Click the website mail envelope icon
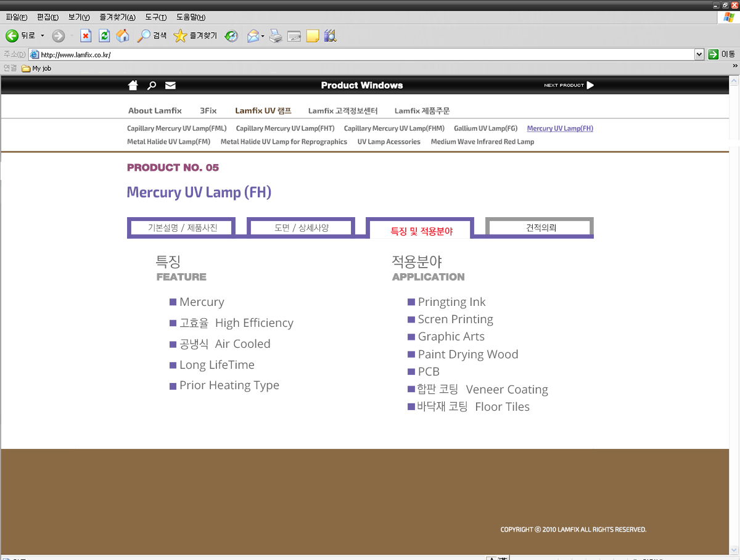The width and height of the screenshot is (740, 560). click(x=170, y=85)
